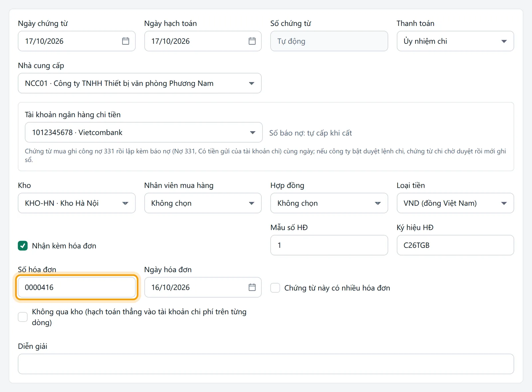
Task: Focus the Mẫu số HĐ field
Action: (329, 245)
